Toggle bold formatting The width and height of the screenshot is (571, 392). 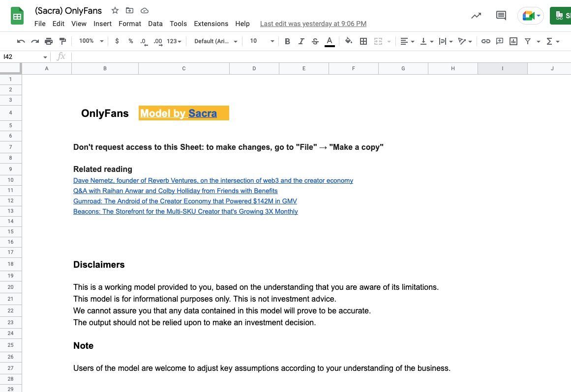click(287, 41)
